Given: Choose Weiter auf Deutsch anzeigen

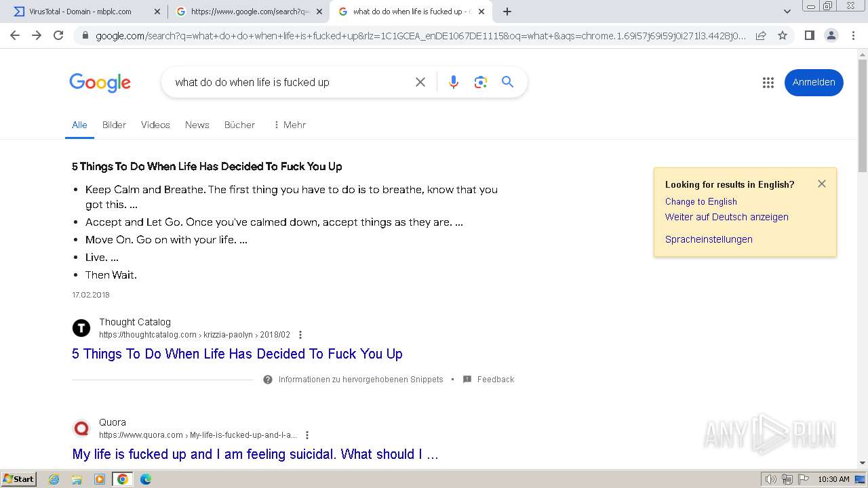Looking at the screenshot, I should tap(726, 217).
